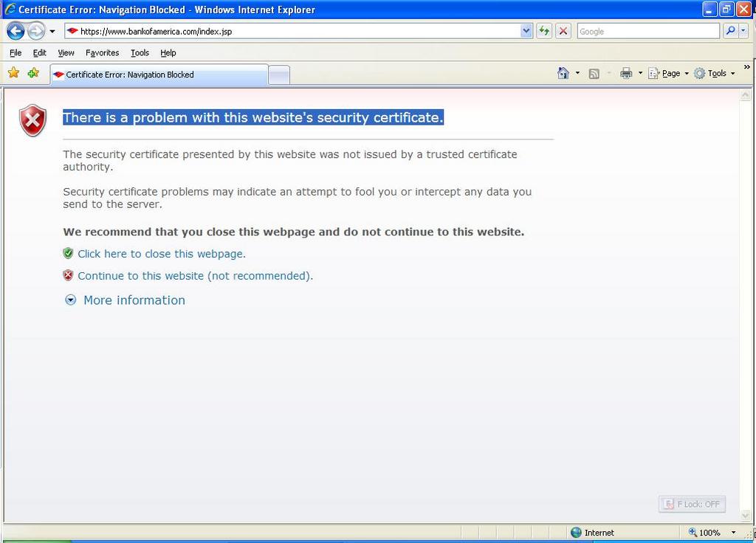Open the search provider options dropdown
Viewport: 756px width, 543px height.
tap(743, 31)
